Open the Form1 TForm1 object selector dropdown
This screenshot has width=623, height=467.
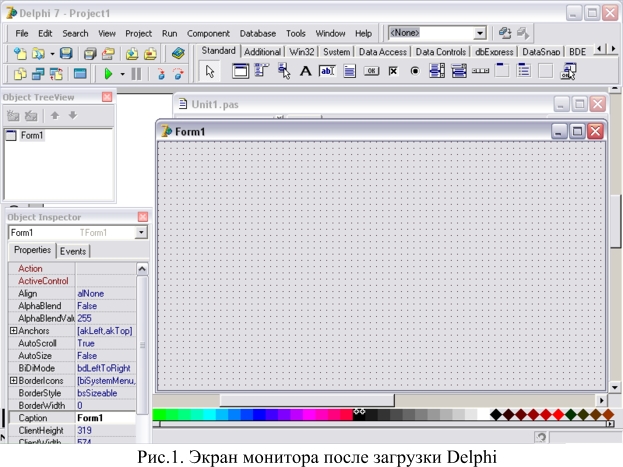[141, 233]
